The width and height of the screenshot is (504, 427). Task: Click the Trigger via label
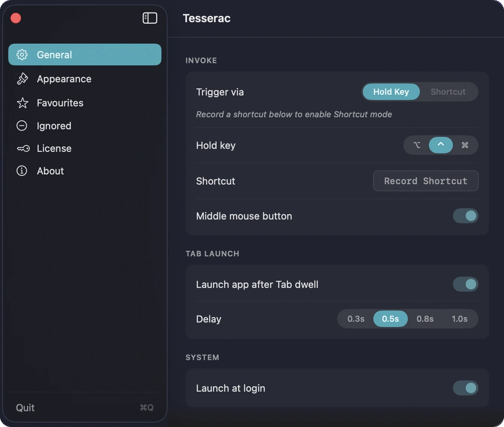pos(220,92)
